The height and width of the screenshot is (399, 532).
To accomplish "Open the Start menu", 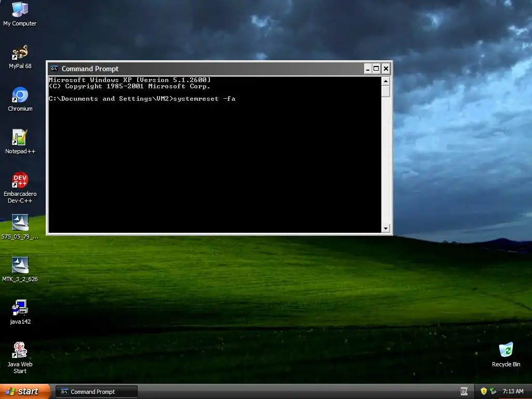I will click(25, 391).
